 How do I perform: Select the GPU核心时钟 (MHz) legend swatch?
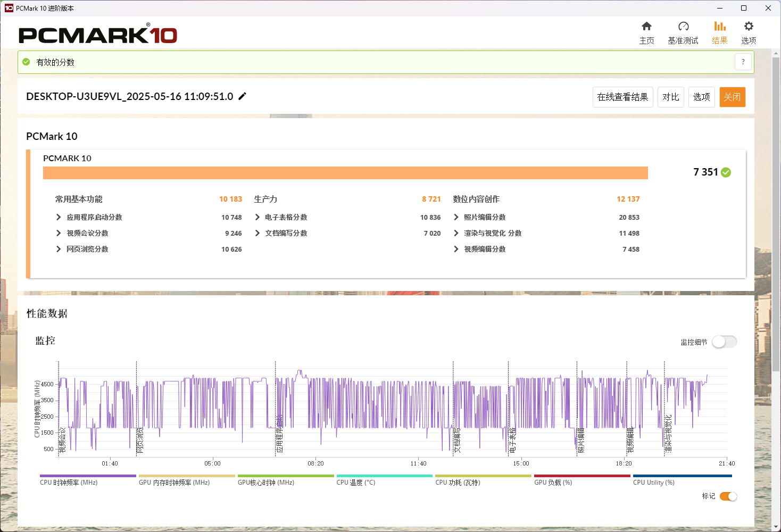tap(286, 476)
